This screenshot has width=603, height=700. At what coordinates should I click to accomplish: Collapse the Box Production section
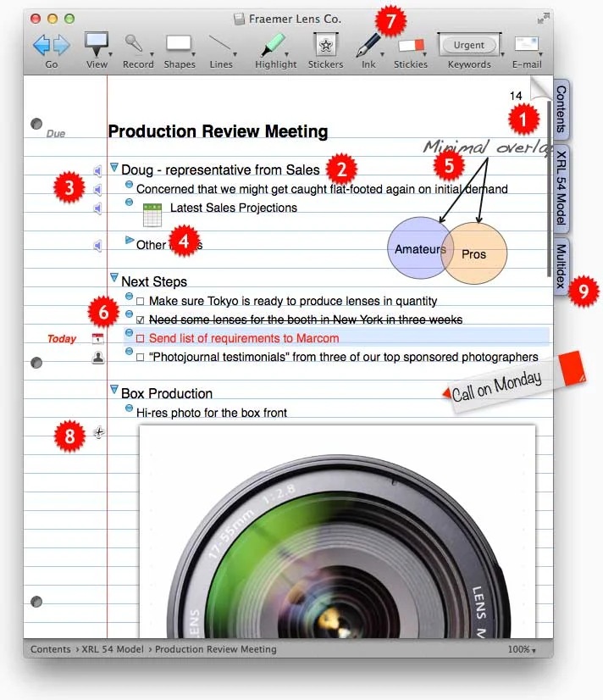tap(114, 389)
